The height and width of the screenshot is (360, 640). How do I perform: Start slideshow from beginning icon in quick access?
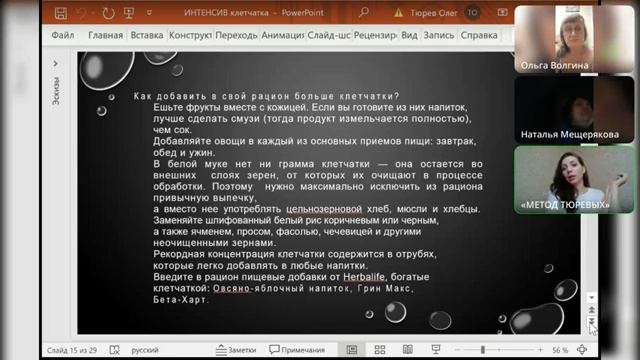(129, 13)
